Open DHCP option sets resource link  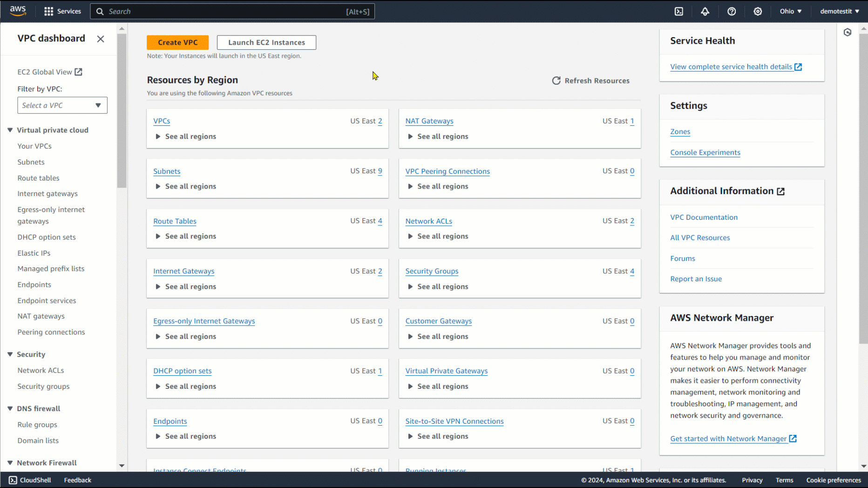pyautogui.click(x=183, y=371)
